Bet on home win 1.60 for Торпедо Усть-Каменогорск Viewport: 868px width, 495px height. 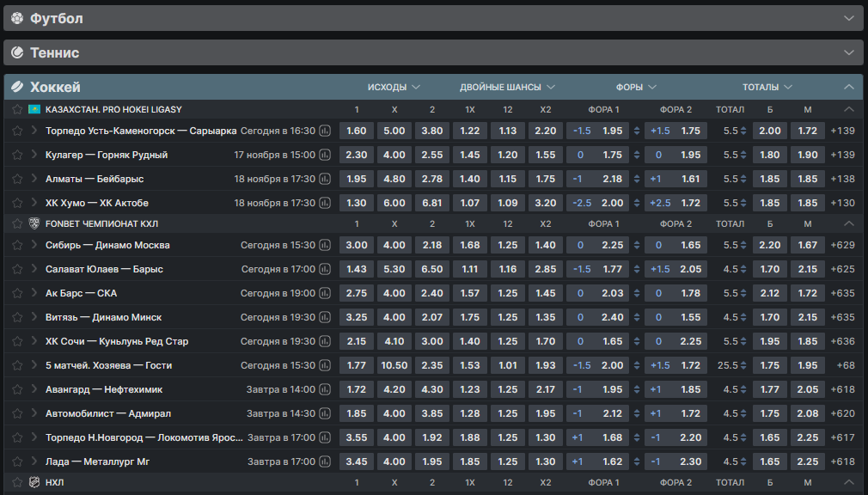click(x=357, y=131)
